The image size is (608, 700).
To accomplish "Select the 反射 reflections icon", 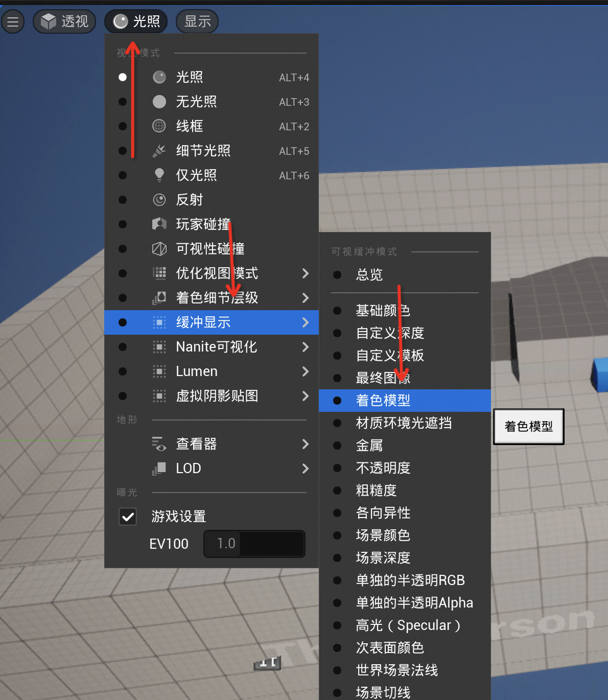I will click(x=159, y=200).
